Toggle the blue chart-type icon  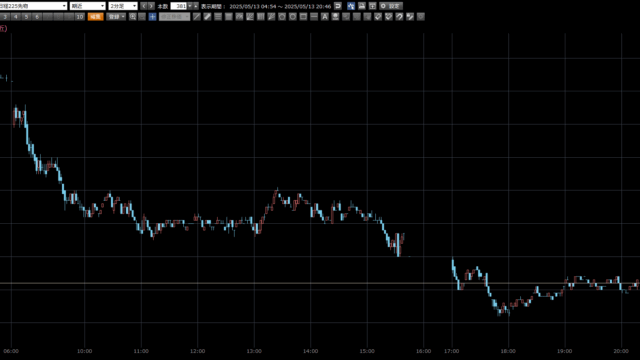[351, 6]
